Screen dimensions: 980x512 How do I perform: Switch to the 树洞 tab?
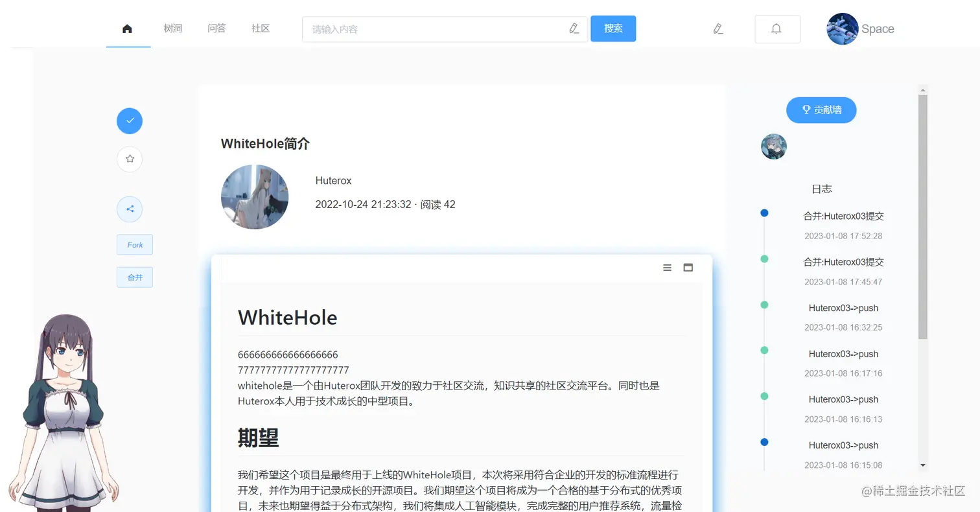point(172,29)
